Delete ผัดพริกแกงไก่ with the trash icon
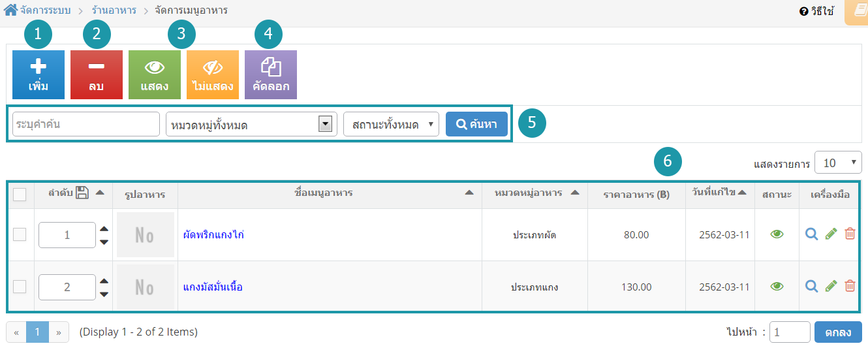The image size is (868, 348). (850, 234)
